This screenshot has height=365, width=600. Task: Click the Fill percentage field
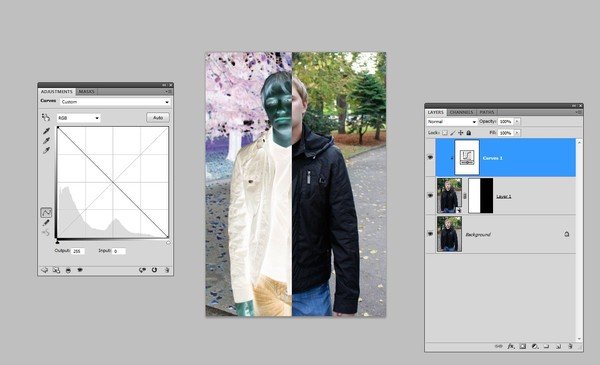(505, 133)
